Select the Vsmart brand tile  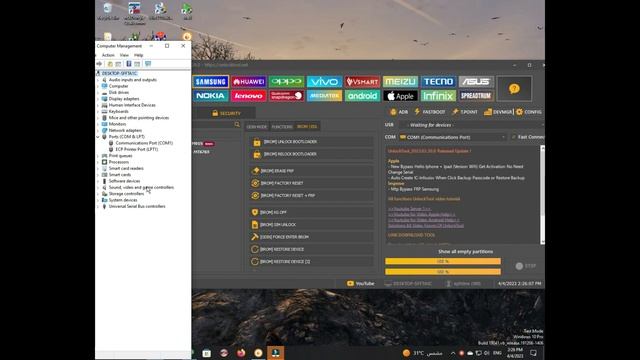point(362,82)
